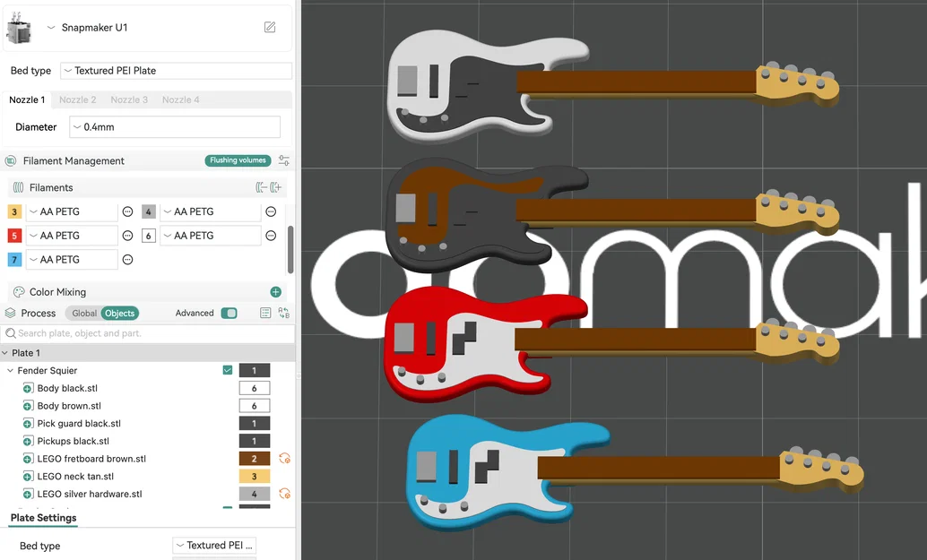This screenshot has width=927, height=560.
Task: Remove last filament using minus spool icon
Action: click(261, 187)
